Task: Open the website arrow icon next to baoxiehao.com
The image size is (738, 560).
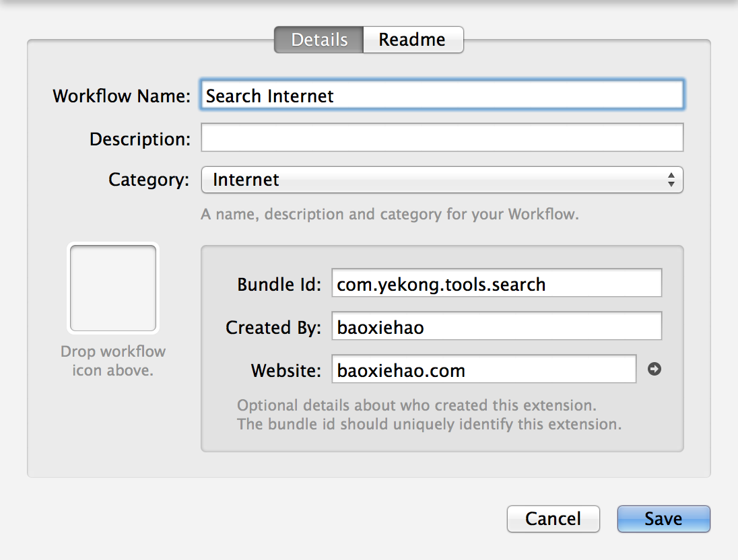Action: pyautogui.click(x=654, y=369)
